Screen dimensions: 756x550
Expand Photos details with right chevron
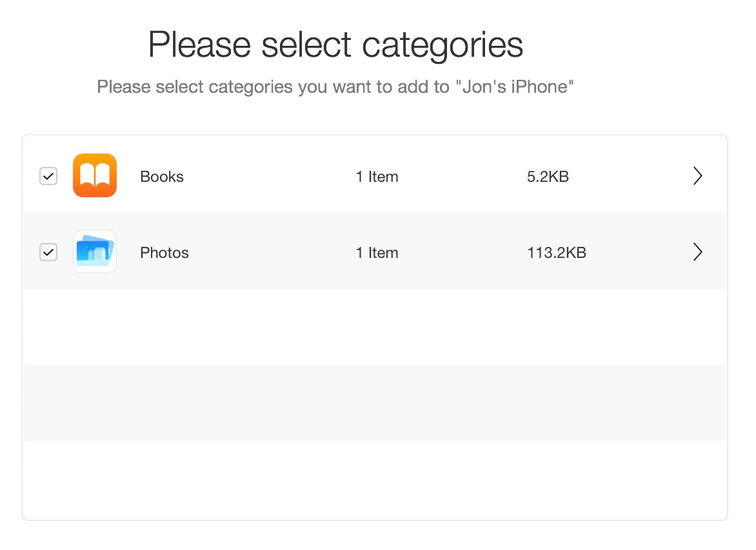click(x=697, y=252)
